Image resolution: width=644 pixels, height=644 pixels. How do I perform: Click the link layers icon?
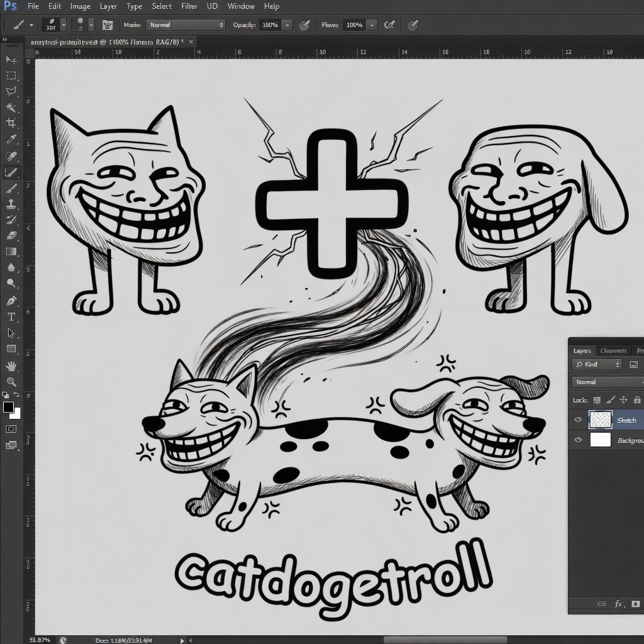click(601, 604)
